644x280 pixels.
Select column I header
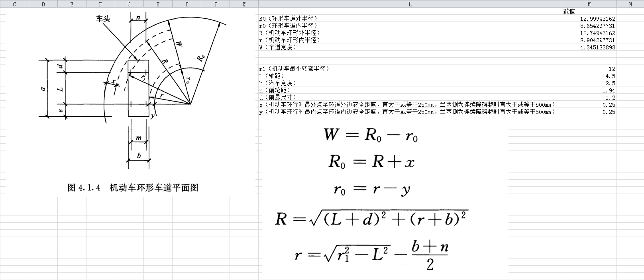[187, 4]
